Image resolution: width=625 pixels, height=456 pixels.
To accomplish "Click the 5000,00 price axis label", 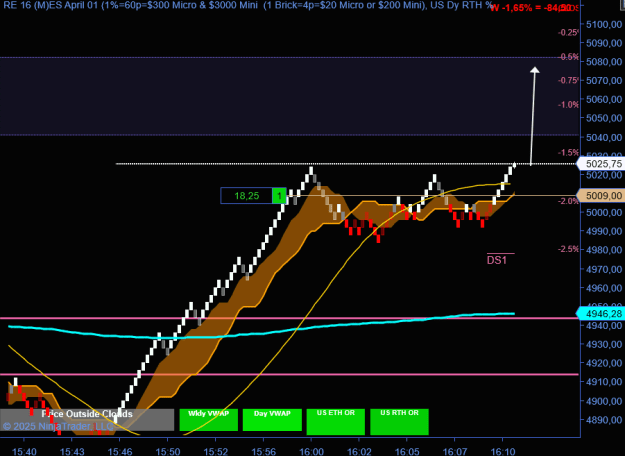I will 604,212.
